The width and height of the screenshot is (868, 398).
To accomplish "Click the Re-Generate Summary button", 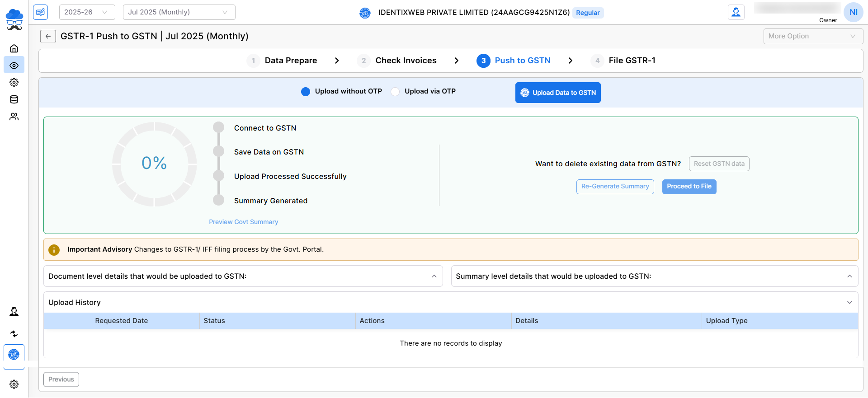I will coord(615,187).
